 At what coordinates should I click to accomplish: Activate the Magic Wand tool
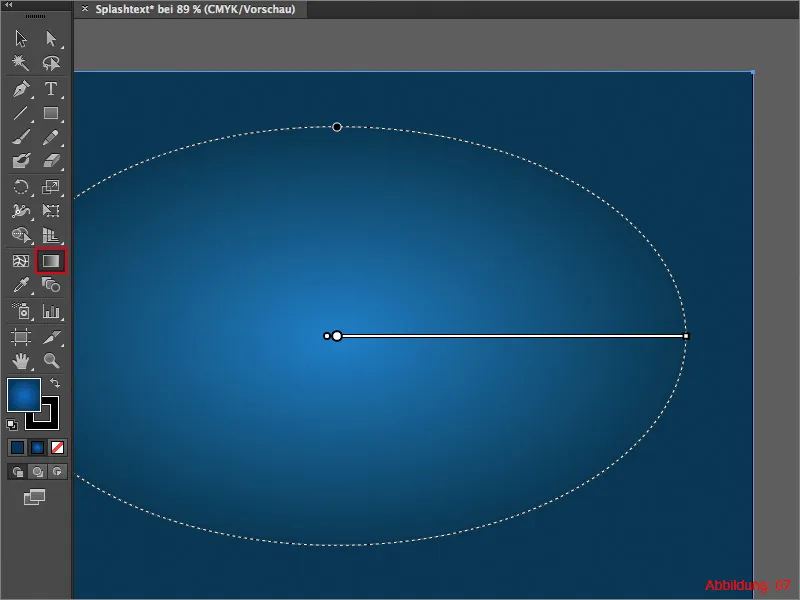click(21, 63)
